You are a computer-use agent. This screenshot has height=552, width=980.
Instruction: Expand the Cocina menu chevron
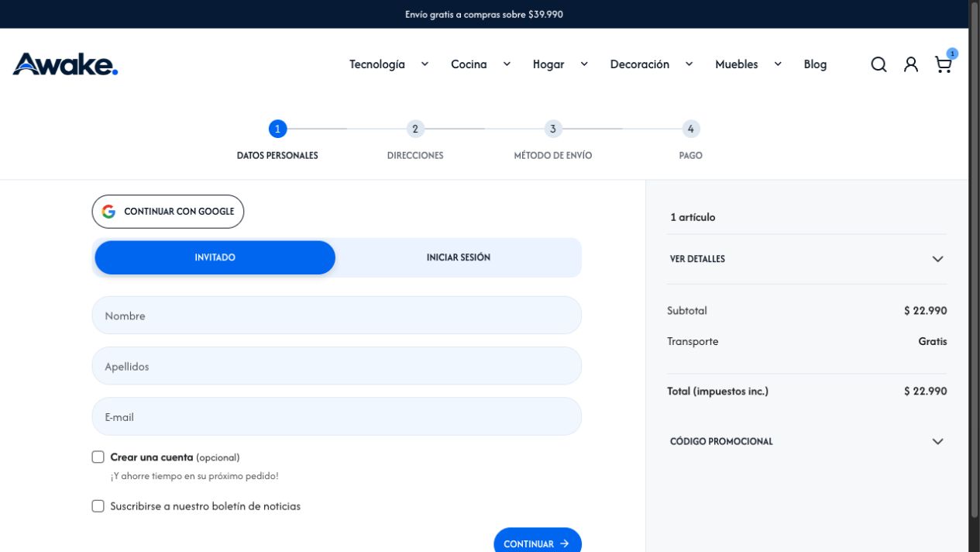tap(507, 64)
